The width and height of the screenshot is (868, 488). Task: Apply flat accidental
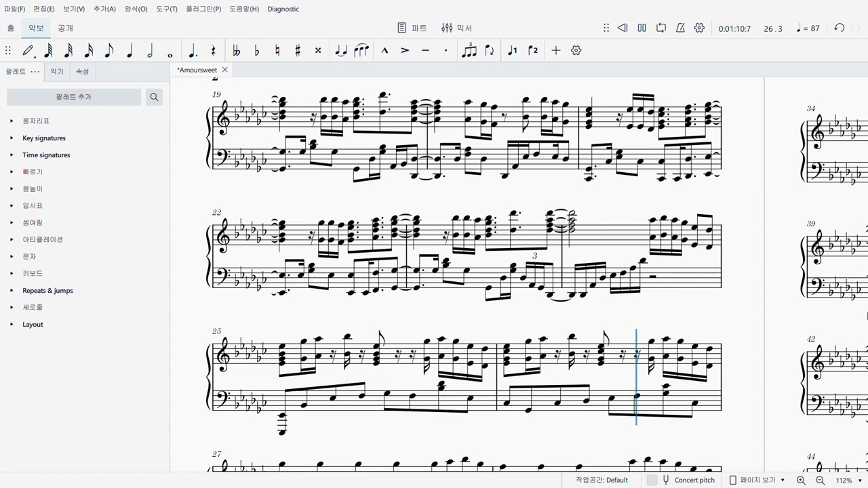[x=256, y=50]
